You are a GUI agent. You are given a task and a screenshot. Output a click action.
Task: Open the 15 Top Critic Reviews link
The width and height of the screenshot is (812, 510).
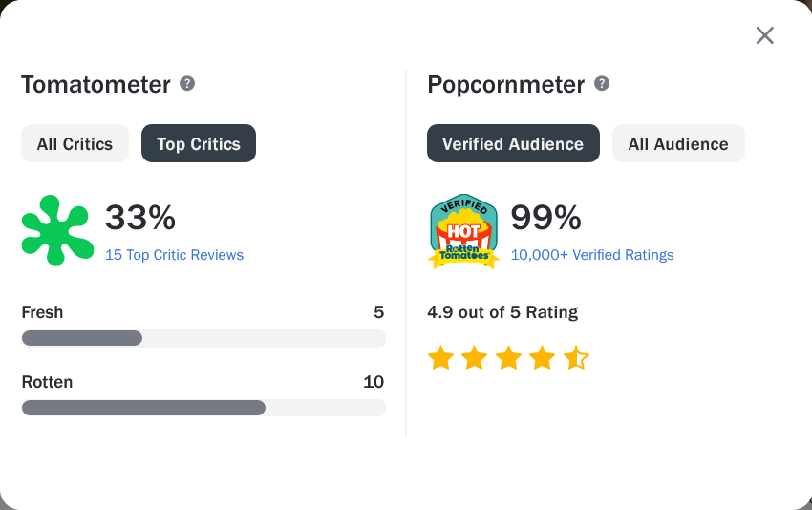click(174, 255)
